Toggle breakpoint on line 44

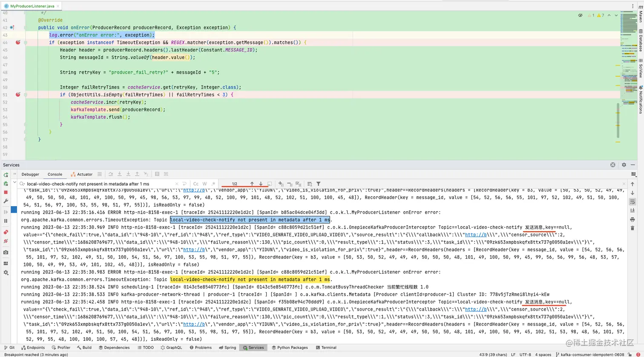point(18,43)
